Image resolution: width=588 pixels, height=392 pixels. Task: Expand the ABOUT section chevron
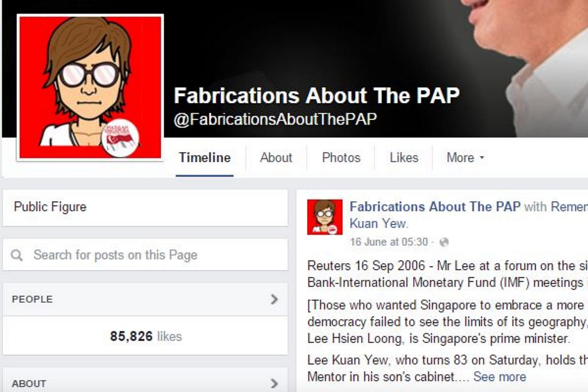274,383
